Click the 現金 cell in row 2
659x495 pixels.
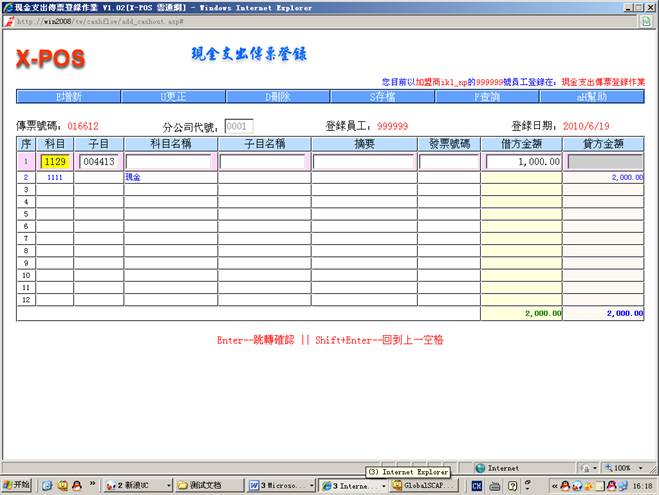coord(133,176)
